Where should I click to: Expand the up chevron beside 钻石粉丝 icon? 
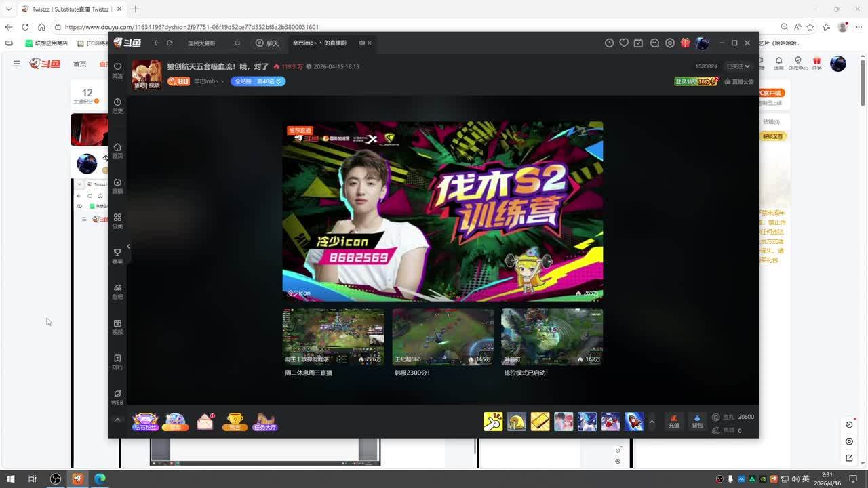point(117,420)
